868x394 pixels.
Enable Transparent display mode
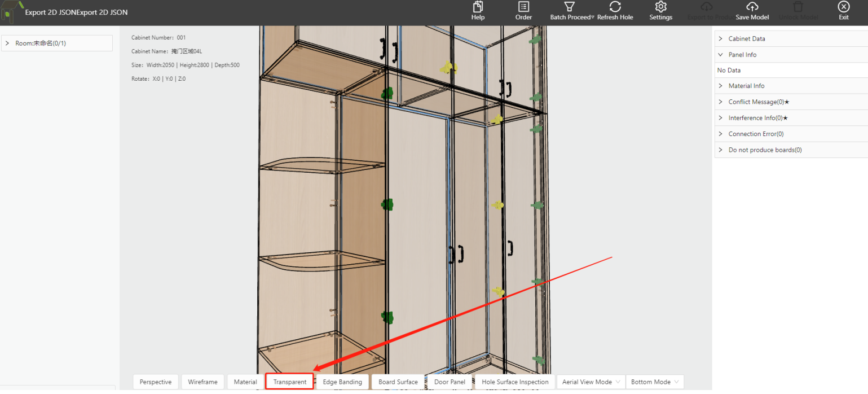[290, 382]
